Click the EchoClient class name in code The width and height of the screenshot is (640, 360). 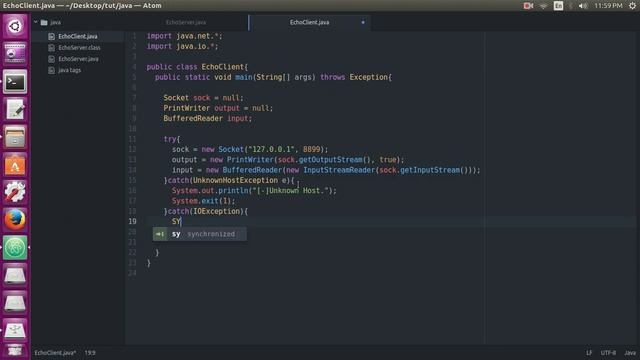tap(222, 67)
